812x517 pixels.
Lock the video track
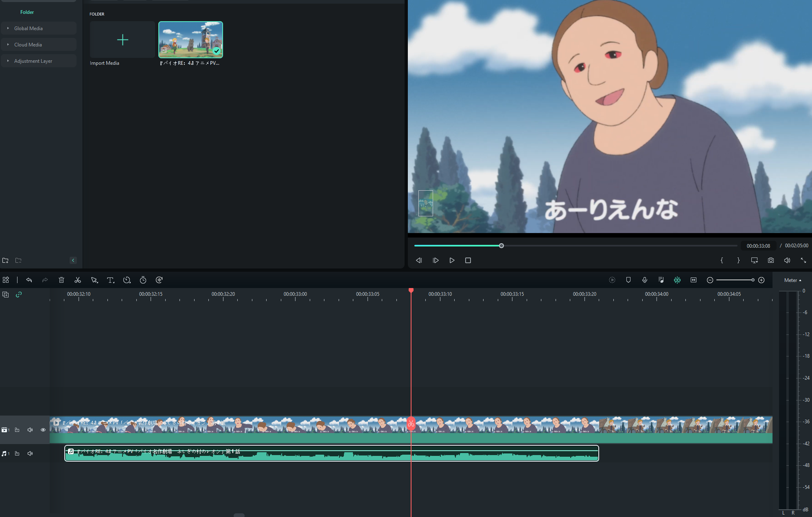point(17,429)
